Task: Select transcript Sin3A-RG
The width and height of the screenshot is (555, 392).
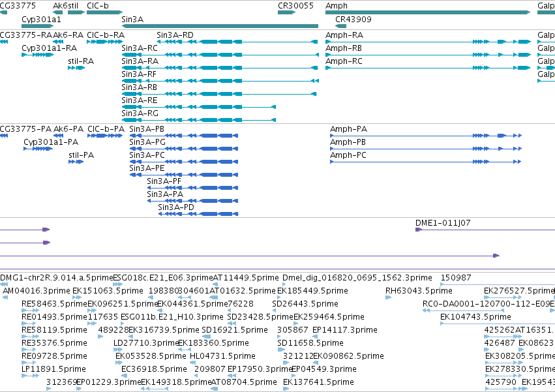Action: (x=198, y=120)
